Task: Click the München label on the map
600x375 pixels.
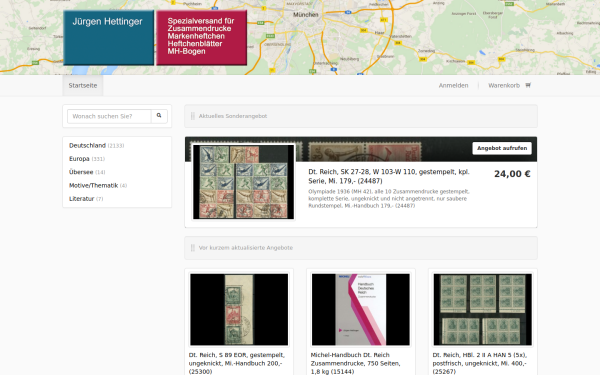Action: point(306,15)
